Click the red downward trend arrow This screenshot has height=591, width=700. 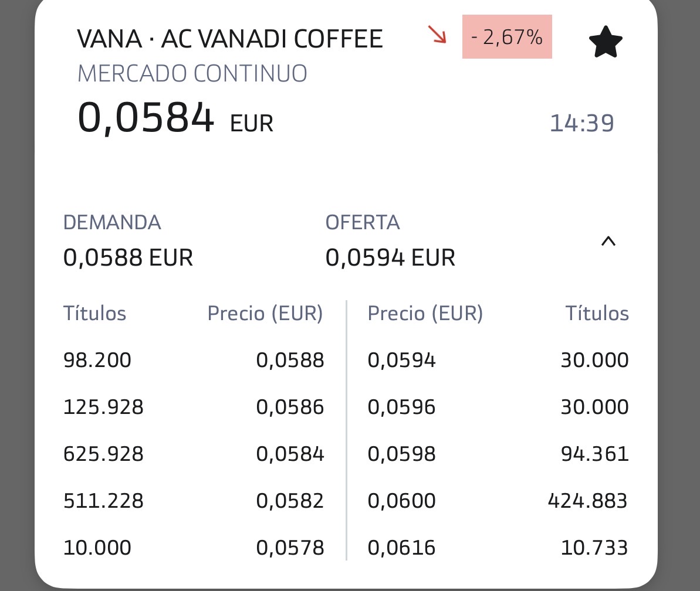pos(437,35)
